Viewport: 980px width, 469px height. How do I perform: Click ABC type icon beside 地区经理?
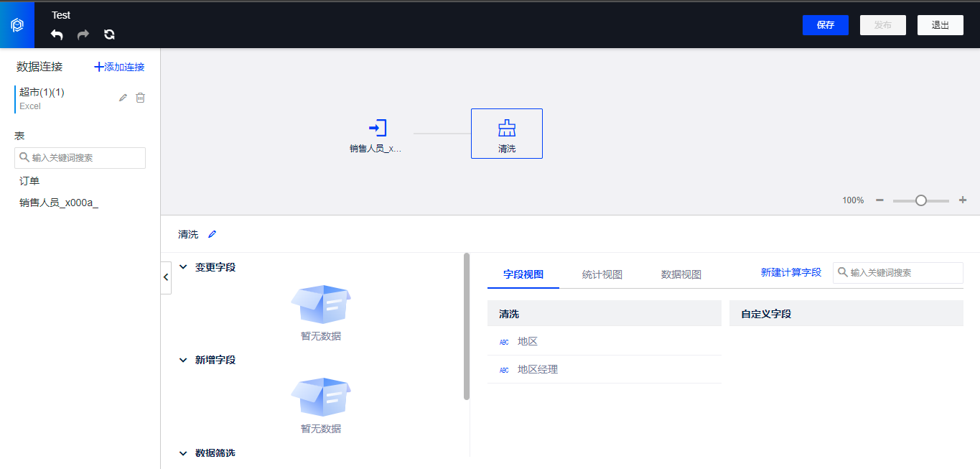click(504, 370)
